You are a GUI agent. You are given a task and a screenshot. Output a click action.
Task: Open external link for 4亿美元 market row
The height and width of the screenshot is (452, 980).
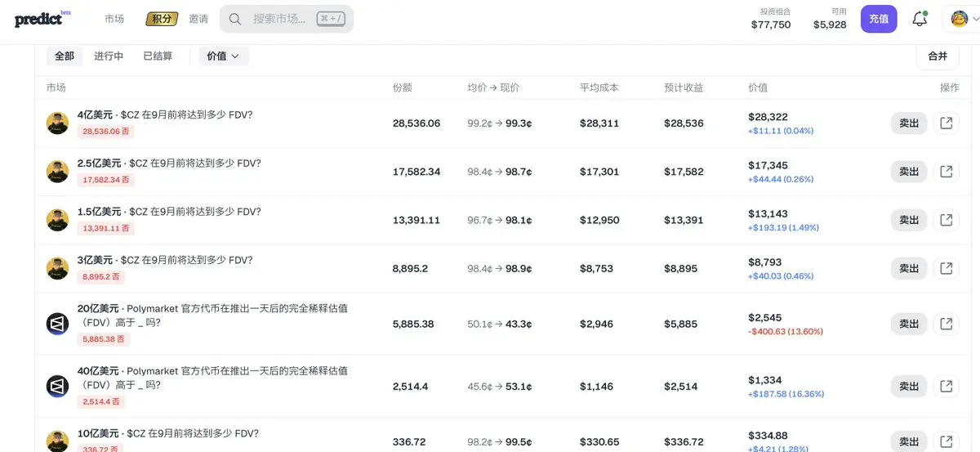point(947,123)
